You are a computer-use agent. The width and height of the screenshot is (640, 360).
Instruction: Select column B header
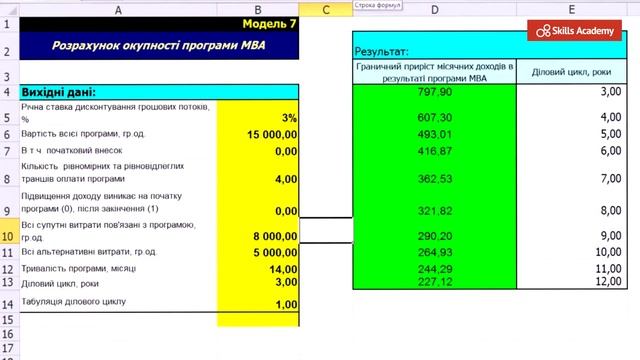click(258, 10)
